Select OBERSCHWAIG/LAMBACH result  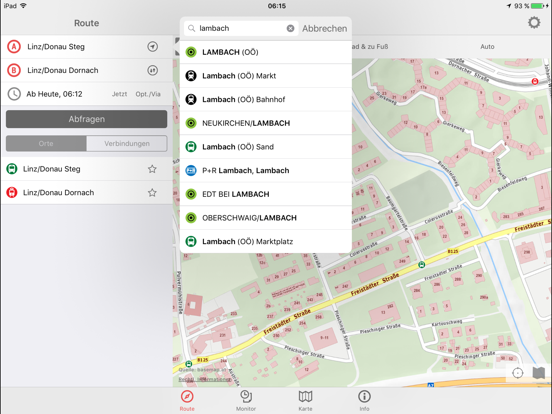[266, 218]
